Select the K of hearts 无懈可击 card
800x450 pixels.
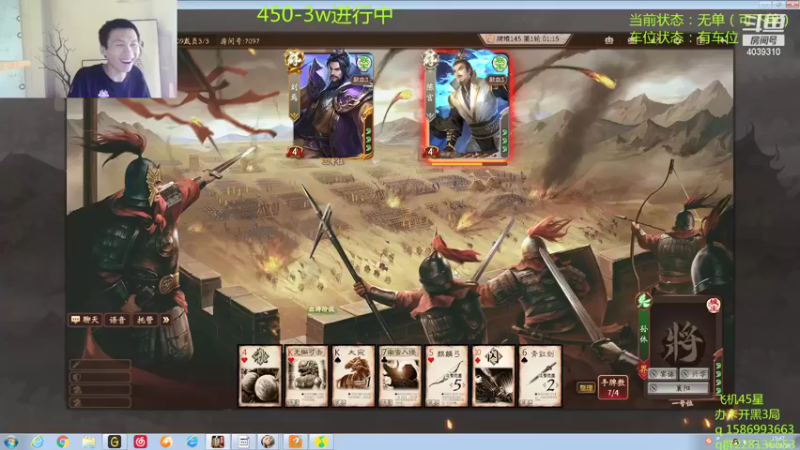click(307, 376)
